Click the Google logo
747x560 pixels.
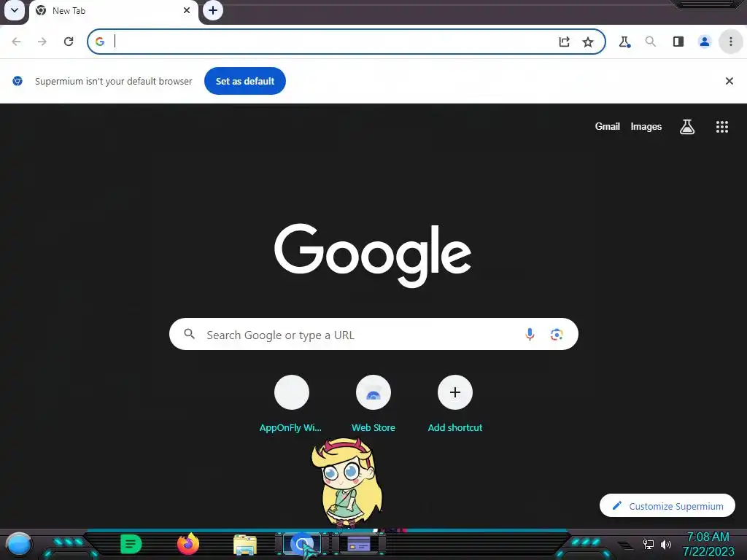tap(373, 256)
